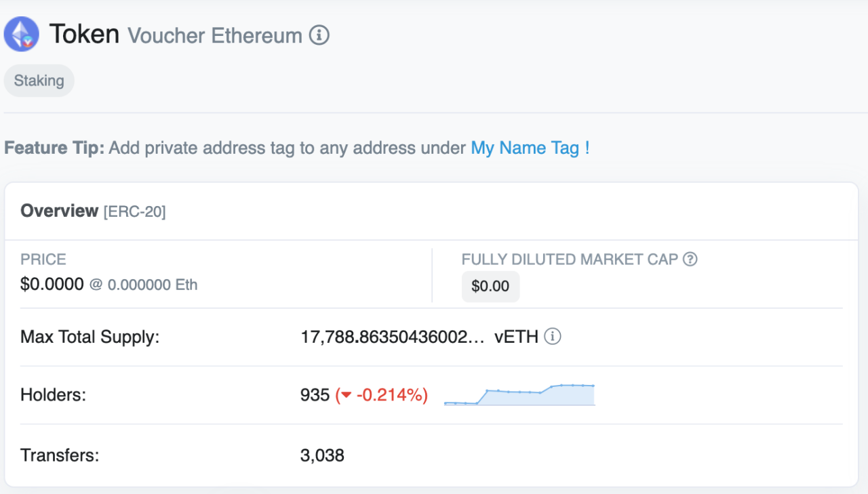The height and width of the screenshot is (494, 868).
Task: Open the My Name Tag link
Action: [525, 148]
